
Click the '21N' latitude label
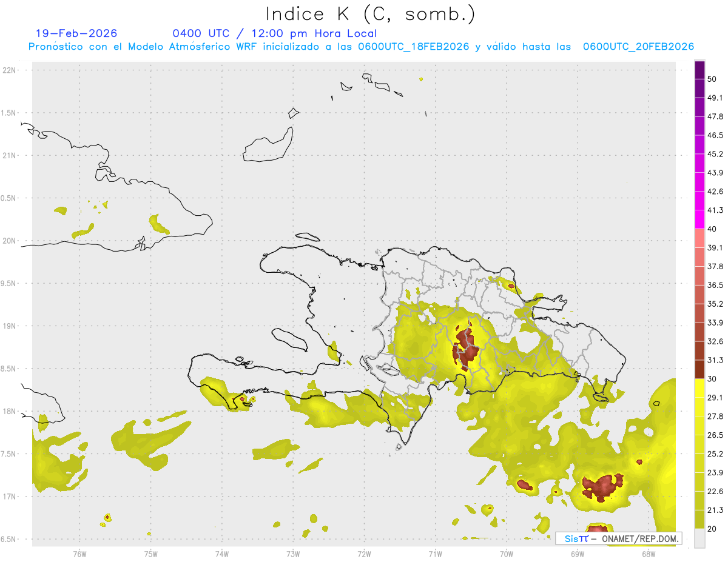(10, 155)
